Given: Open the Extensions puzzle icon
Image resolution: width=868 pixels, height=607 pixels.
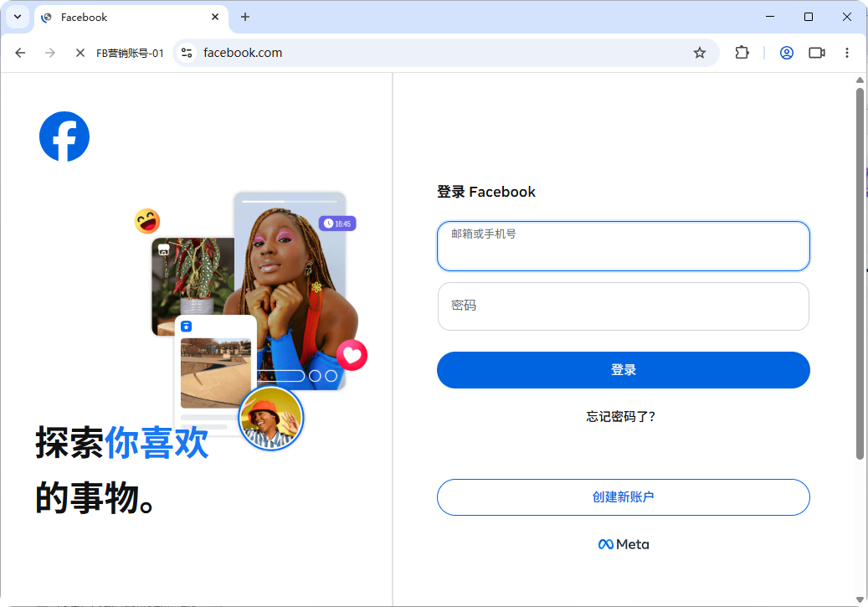Looking at the screenshot, I should pos(742,53).
